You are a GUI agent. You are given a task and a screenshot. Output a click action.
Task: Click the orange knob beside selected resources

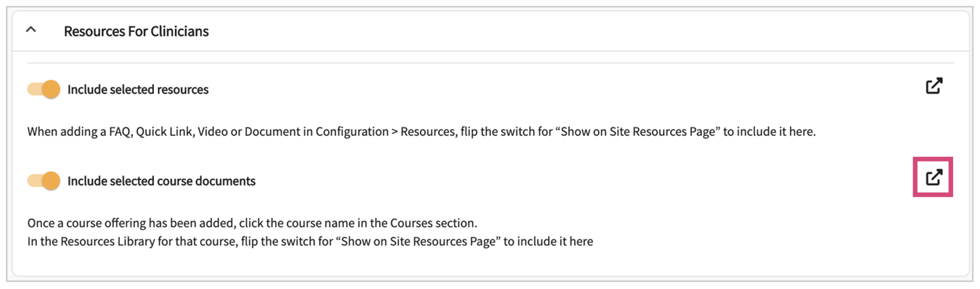coord(51,89)
